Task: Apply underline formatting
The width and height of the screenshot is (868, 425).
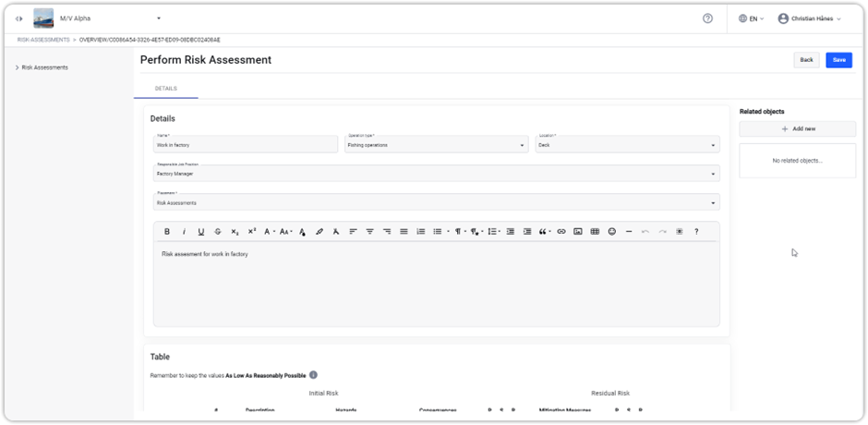Action: click(x=201, y=232)
